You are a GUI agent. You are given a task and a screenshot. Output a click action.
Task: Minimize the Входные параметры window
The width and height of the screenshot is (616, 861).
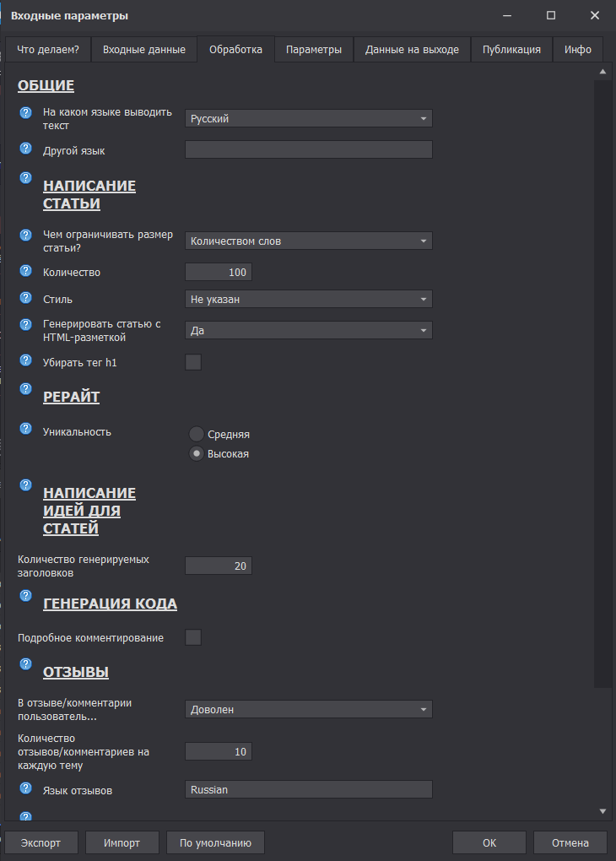[x=507, y=15]
